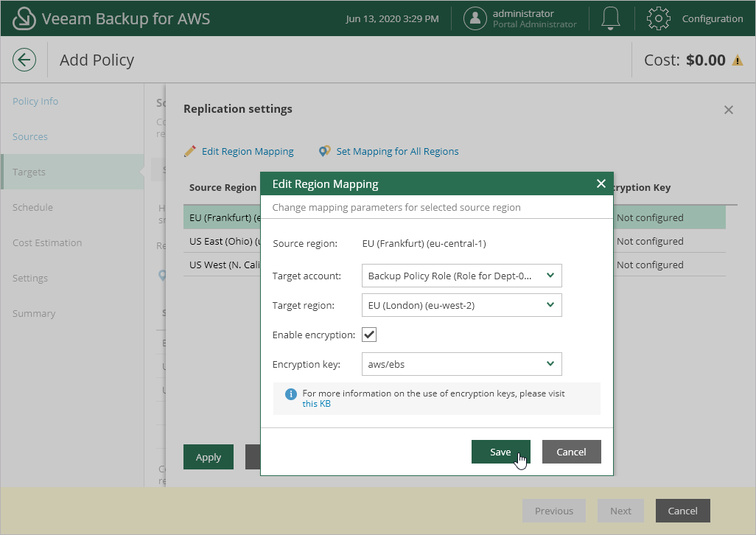The image size is (756, 535).
Task: Click the date and time in header
Action: coord(392,19)
